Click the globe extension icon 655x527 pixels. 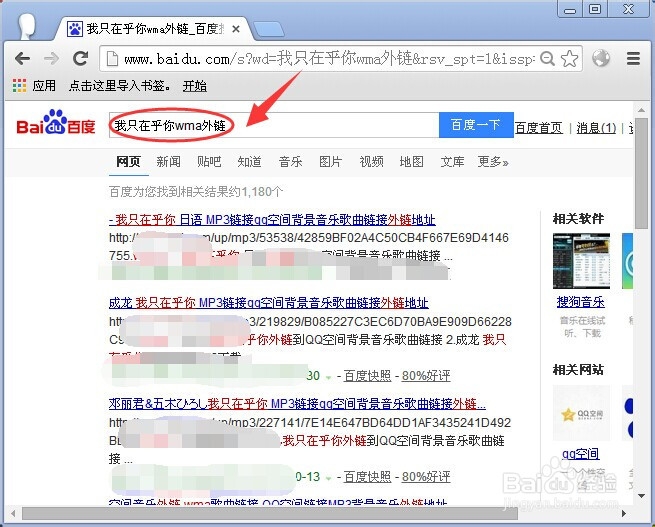click(601, 58)
